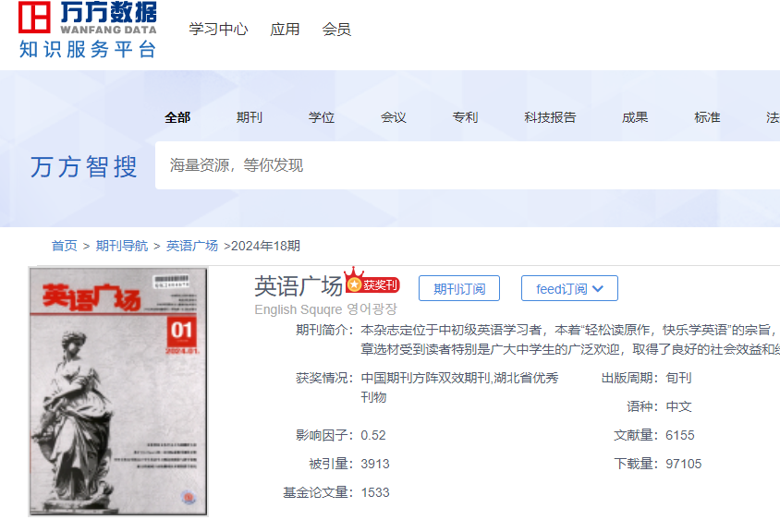Select the 学位 search category tab
780x532 pixels.
click(322, 118)
